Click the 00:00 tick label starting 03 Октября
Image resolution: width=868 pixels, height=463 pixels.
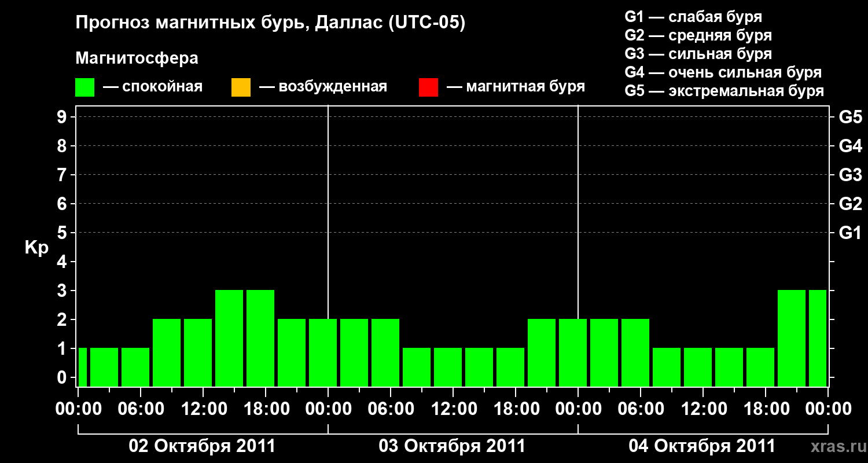pos(328,409)
